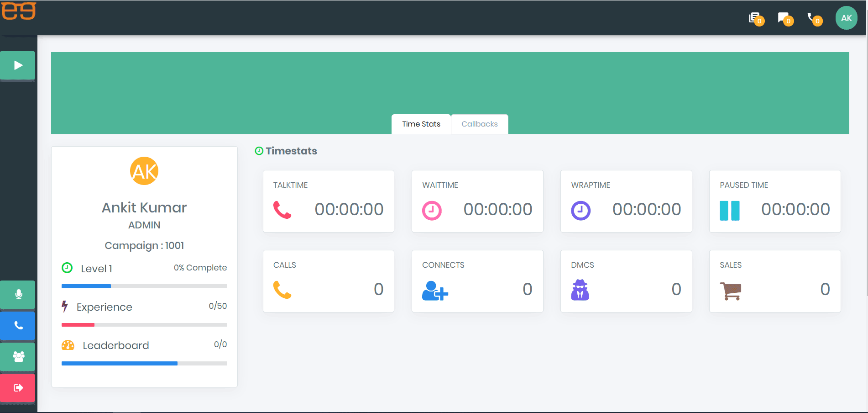Open the users group sidebar icon
The width and height of the screenshot is (868, 413).
coord(18,356)
